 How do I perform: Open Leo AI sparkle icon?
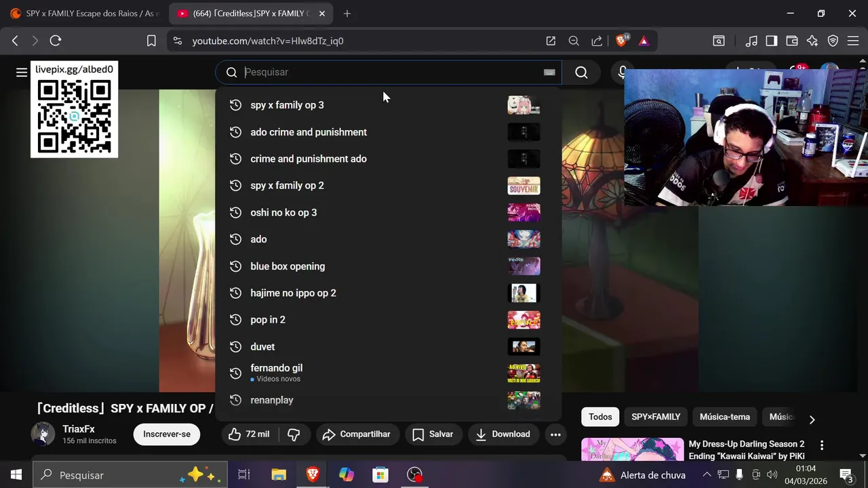tap(812, 41)
